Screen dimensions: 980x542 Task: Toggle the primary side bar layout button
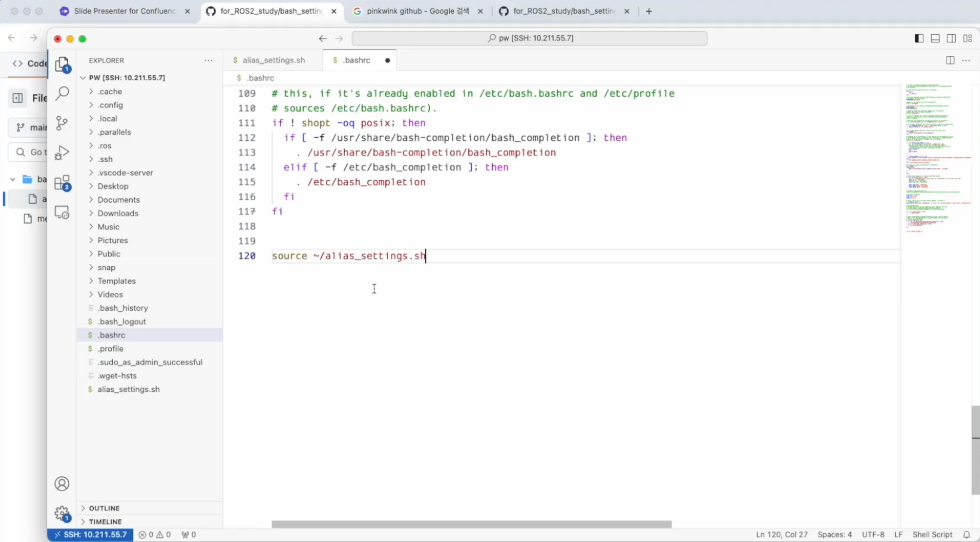pyautogui.click(x=919, y=38)
